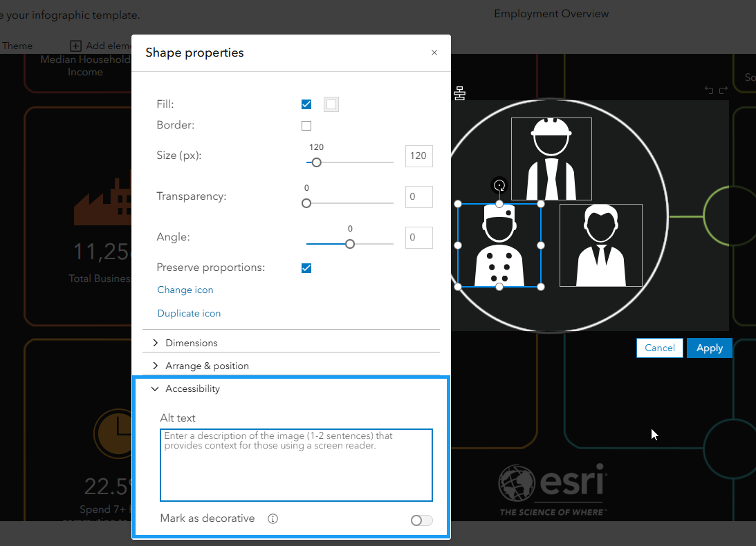The height and width of the screenshot is (546, 756).
Task: Close the Shape properties dialog
Action: click(x=434, y=53)
